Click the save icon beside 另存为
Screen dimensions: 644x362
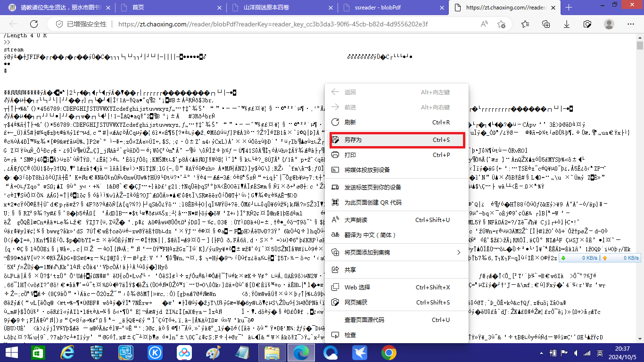click(x=336, y=140)
